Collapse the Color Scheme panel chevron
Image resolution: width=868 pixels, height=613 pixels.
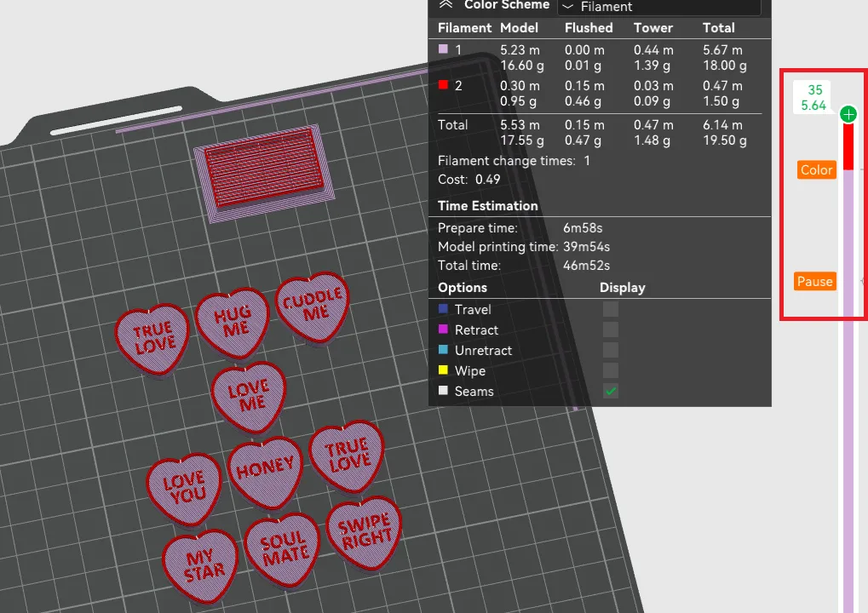(446, 5)
